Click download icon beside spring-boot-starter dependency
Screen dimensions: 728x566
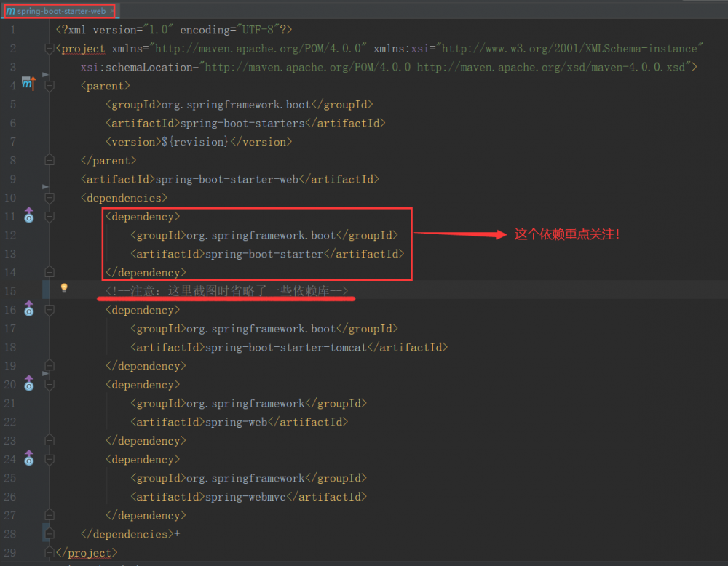point(28,216)
